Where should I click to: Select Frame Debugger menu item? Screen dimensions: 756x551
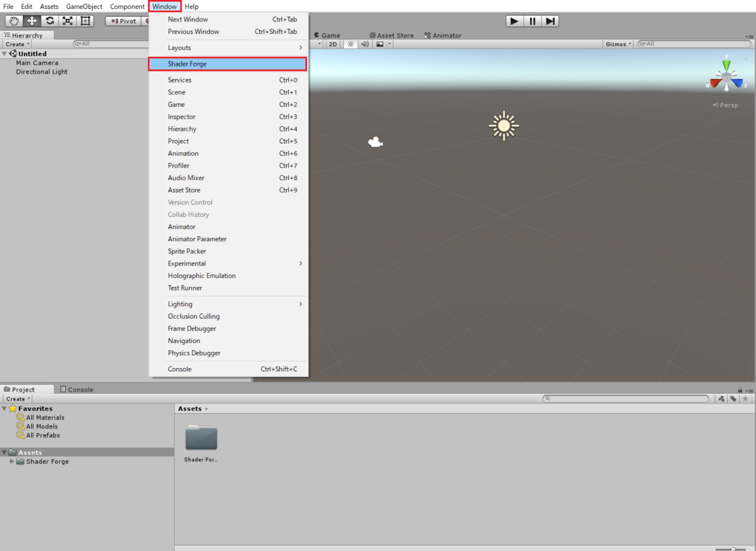pyautogui.click(x=227, y=328)
